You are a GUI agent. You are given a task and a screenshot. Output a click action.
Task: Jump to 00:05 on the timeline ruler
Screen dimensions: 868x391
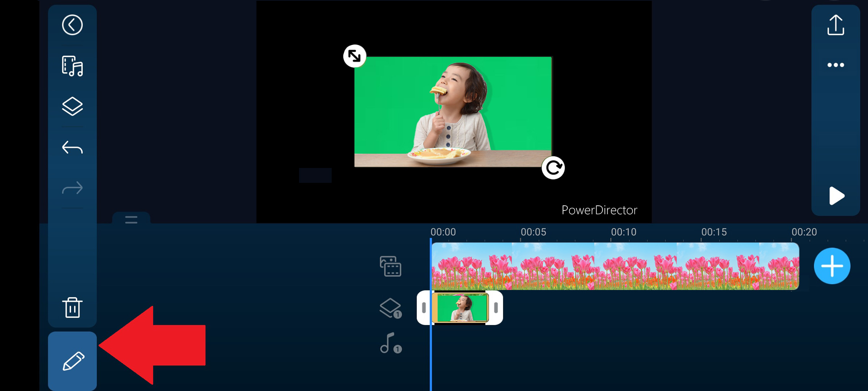click(533, 232)
